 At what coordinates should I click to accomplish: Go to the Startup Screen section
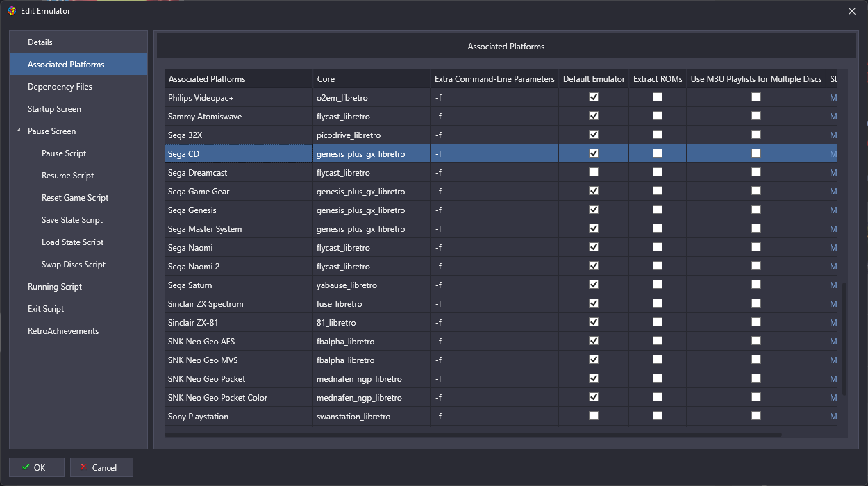click(x=78, y=109)
